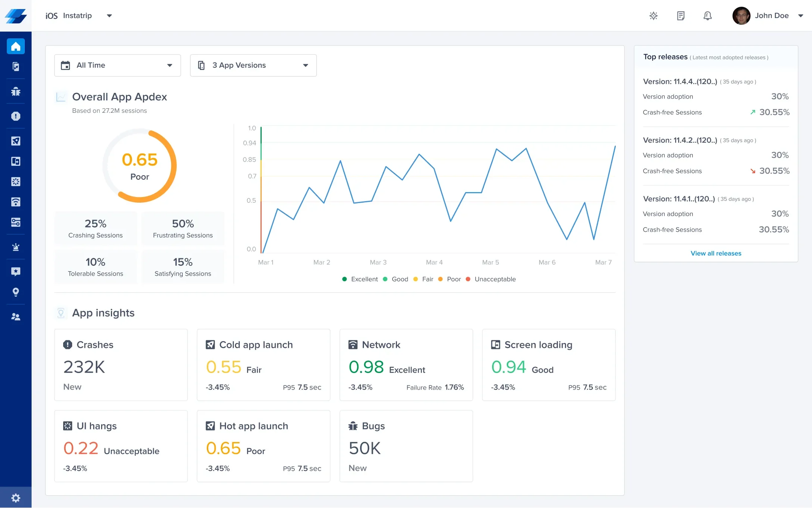Click the alerts siren icon in the sidebar
This screenshot has width=812, height=508.
[x=16, y=247]
